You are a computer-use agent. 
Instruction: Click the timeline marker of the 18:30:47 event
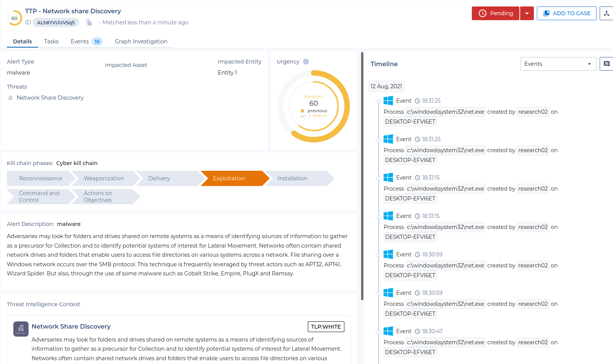coord(379,332)
